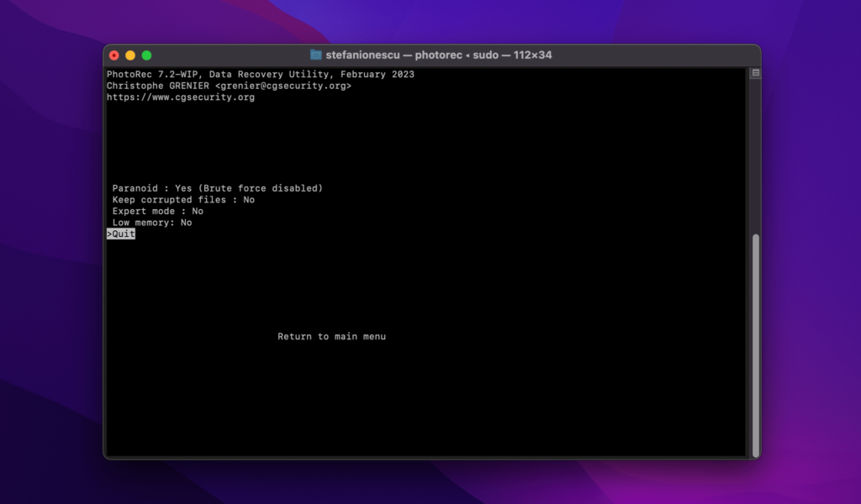Screen dimensions: 861x504
Task: Click the terminal vertical scrollbar thumb
Action: pos(756,345)
